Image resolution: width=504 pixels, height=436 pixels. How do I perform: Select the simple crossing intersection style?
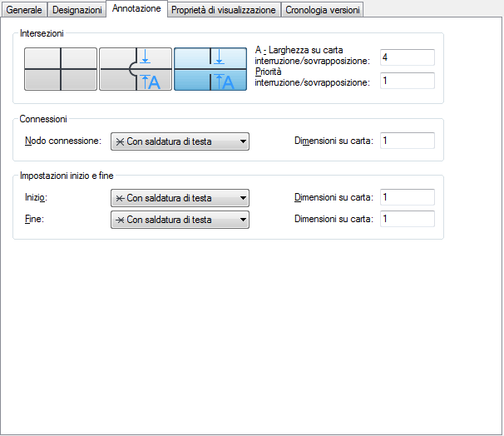pyautogui.click(x=61, y=69)
